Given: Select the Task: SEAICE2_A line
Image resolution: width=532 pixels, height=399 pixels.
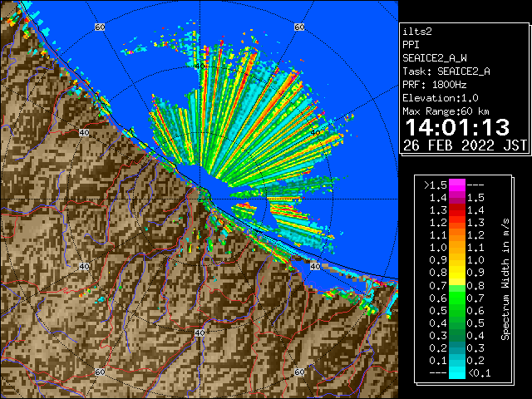Looking at the screenshot, I should tap(446, 71).
